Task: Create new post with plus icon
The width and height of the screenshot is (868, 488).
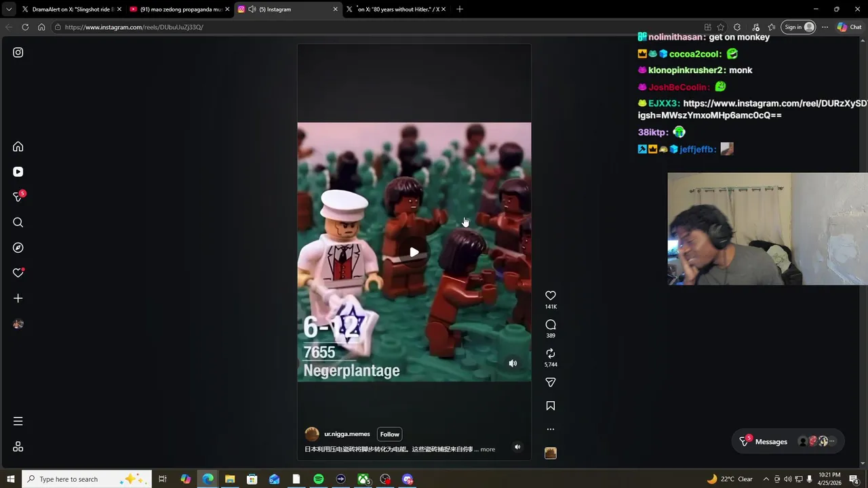Action: (x=18, y=298)
